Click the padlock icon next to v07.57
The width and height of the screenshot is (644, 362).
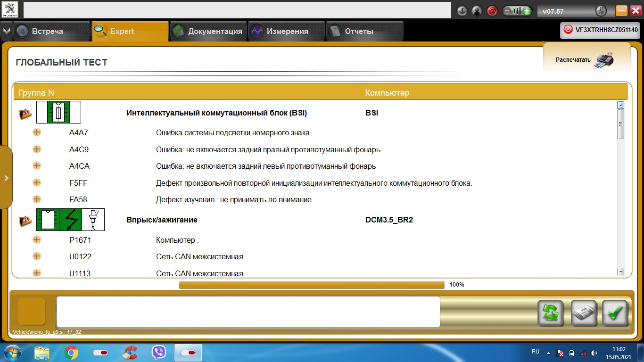601,11
